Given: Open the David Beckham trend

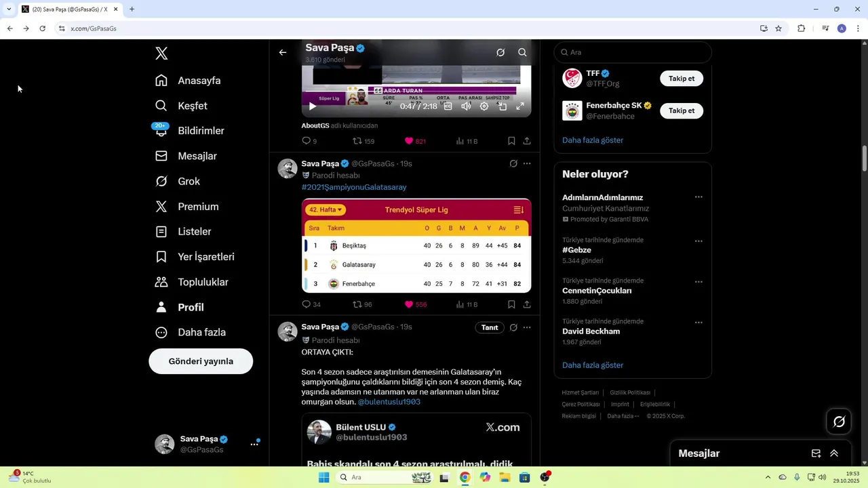Looking at the screenshot, I should [633, 331].
